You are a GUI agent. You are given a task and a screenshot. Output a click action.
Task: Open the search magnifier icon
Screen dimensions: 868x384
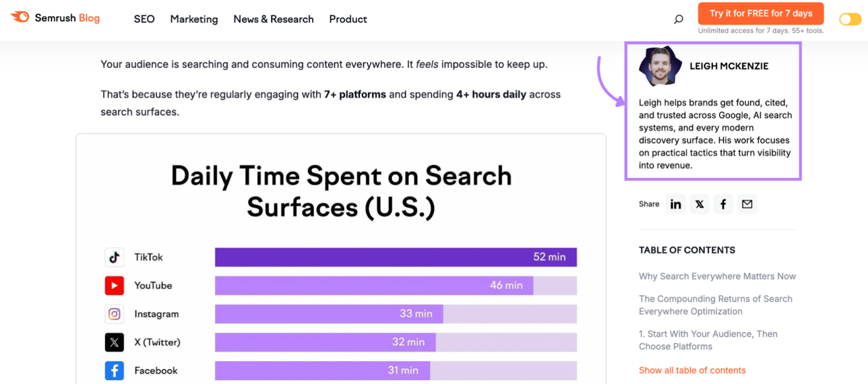[x=678, y=19]
